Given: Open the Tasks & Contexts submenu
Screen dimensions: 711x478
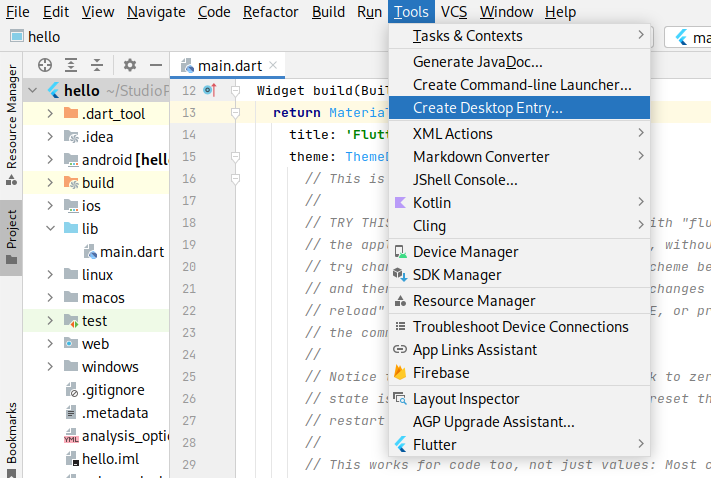Looking at the screenshot, I should tap(519, 35).
